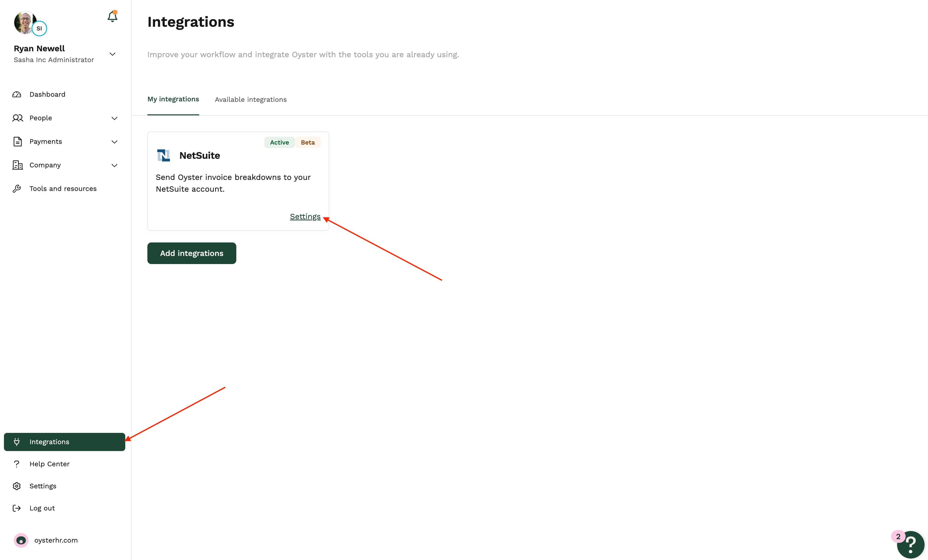Open NetSuite Settings link

click(305, 216)
